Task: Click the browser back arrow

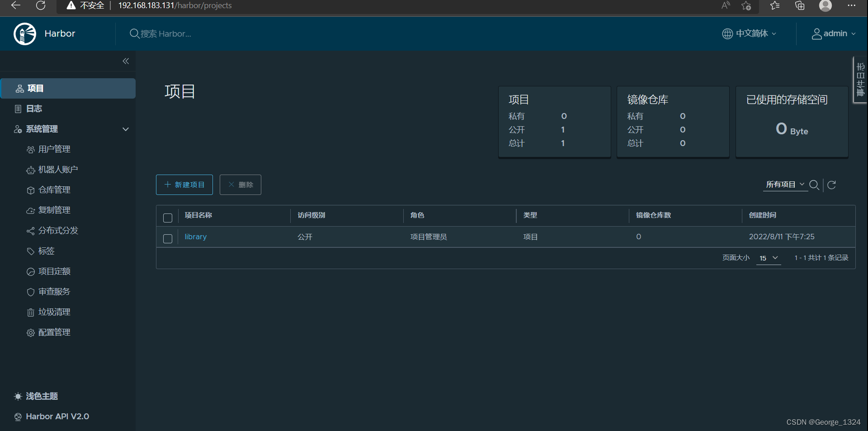Action: click(16, 5)
